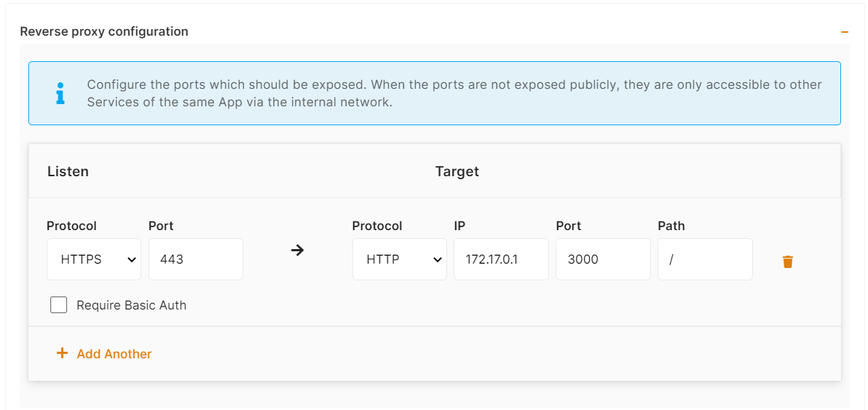Viewport: 868px width, 410px height.
Task: Enable Require Basic Auth checkbox
Action: (59, 305)
